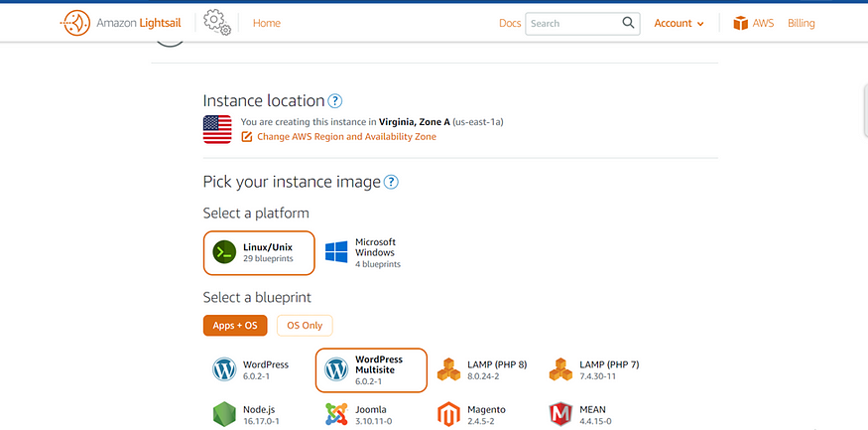The width and height of the screenshot is (868, 430).
Task: Choose the LAMP (PHP 7) blueprint label
Action: 609,364
